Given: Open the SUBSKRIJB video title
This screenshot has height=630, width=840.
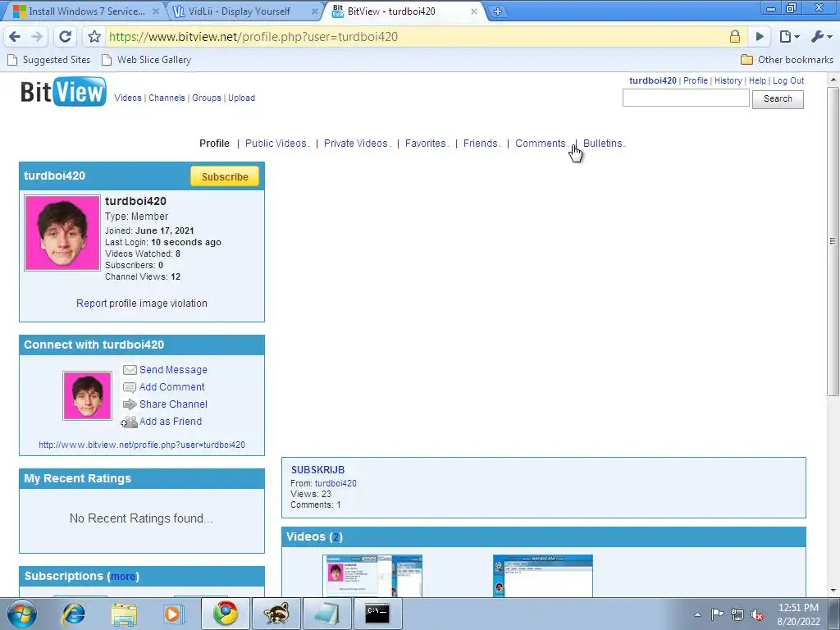Looking at the screenshot, I should pos(317,470).
